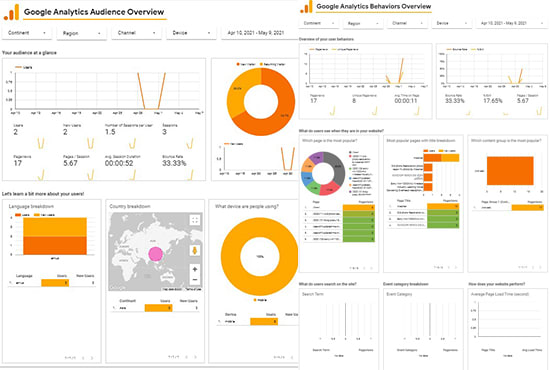Click the Pageviews legend on the behaviors line chart
Viewport: 550px width, 370px height.
[318, 49]
